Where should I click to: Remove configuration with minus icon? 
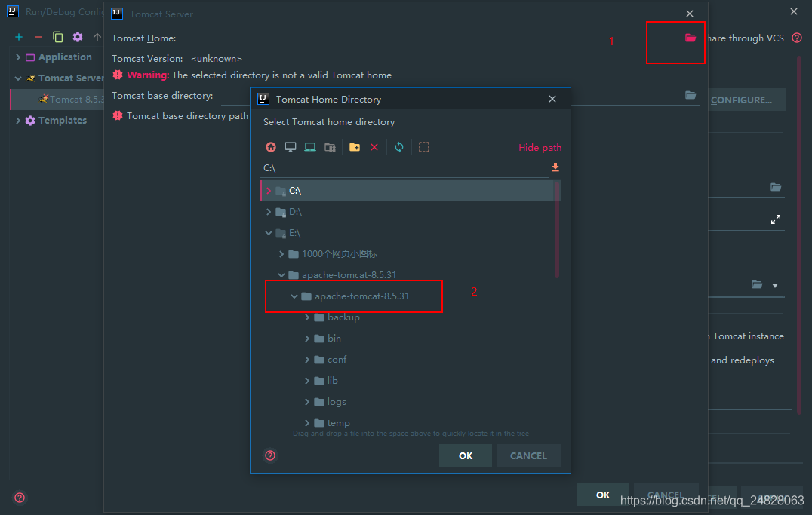tap(38, 37)
